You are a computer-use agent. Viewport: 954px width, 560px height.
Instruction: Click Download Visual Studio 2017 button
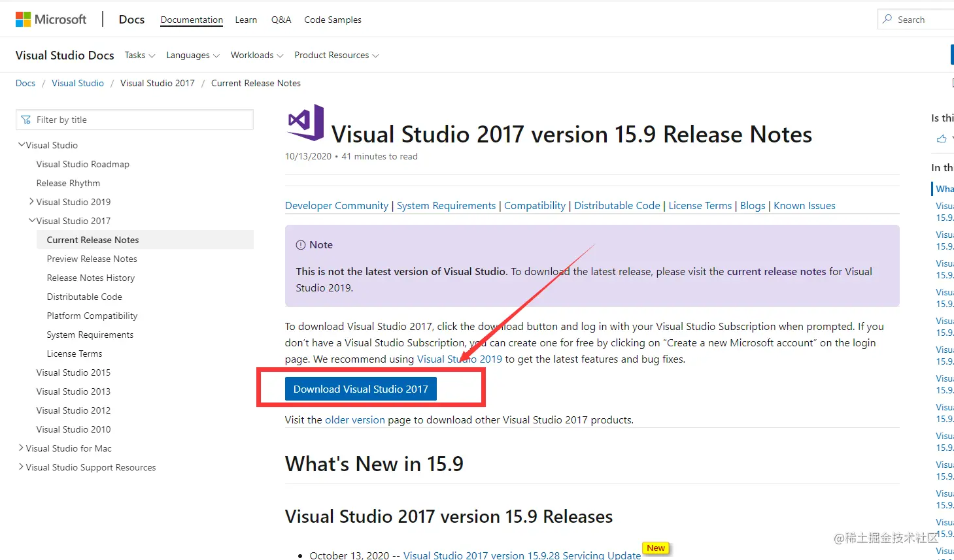click(361, 389)
